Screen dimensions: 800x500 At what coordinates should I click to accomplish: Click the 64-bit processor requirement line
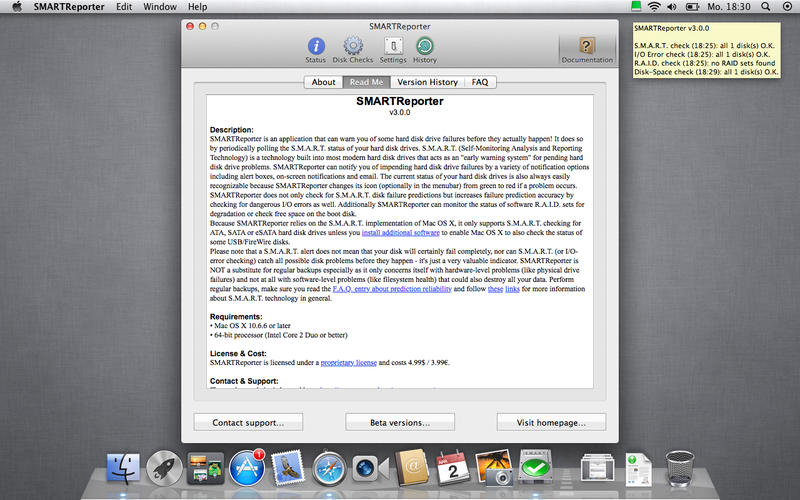[x=279, y=335]
